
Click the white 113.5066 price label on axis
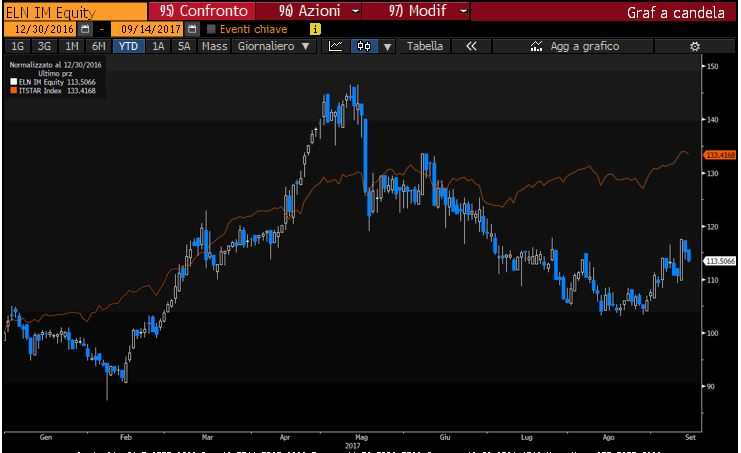pyautogui.click(x=720, y=261)
